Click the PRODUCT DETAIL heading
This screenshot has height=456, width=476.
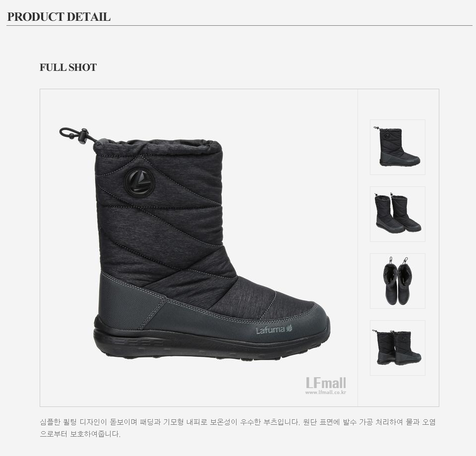point(59,17)
